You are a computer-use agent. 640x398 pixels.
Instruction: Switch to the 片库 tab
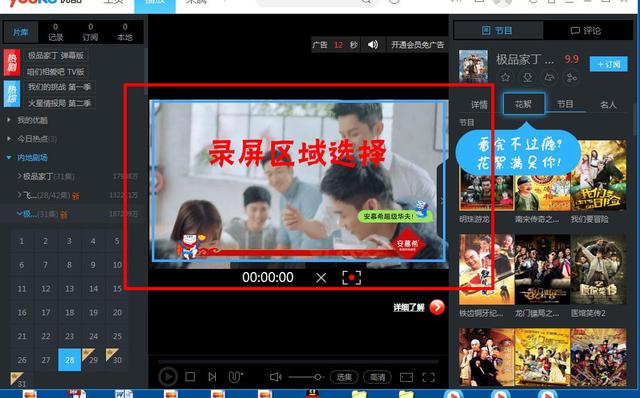tap(21, 32)
